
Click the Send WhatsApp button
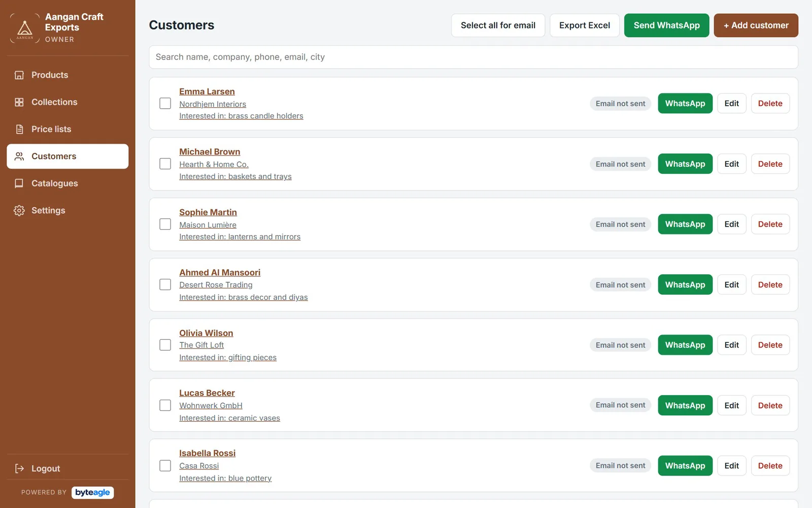tap(666, 25)
